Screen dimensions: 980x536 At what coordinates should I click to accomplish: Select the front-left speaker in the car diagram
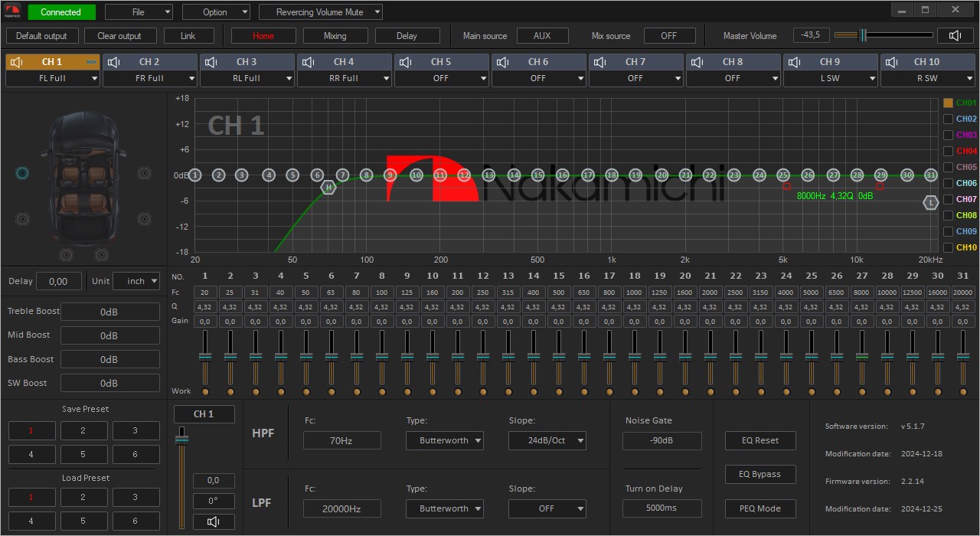[x=22, y=173]
